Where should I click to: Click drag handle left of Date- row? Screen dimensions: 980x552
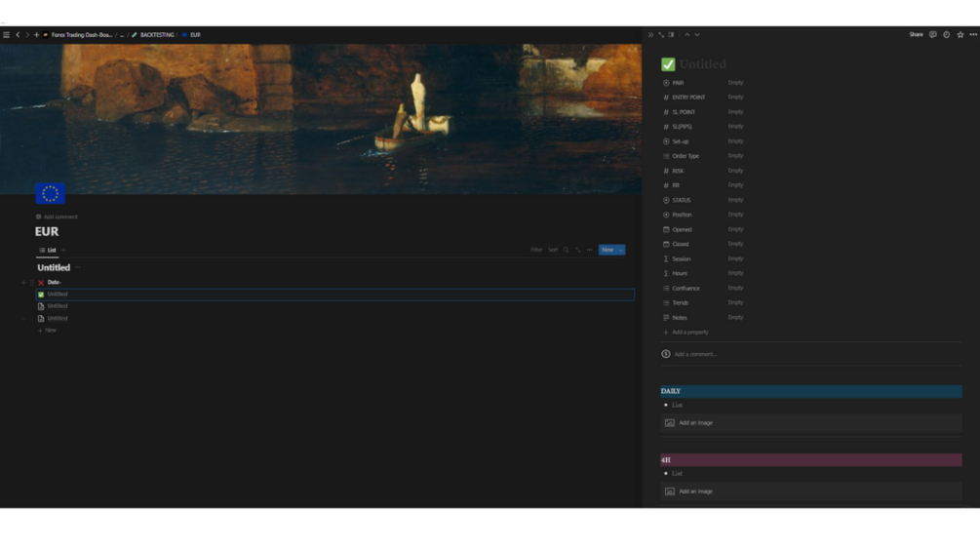pos(32,283)
